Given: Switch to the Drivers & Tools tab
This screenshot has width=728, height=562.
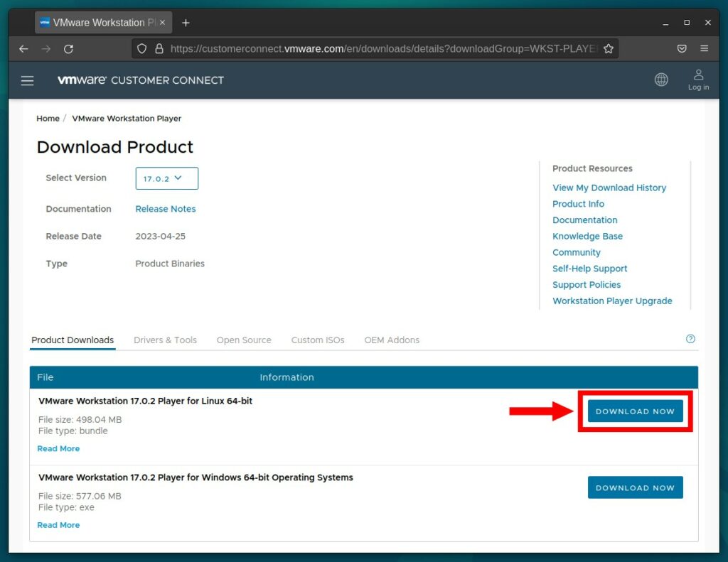Looking at the screenshot, I should [165, 340].
